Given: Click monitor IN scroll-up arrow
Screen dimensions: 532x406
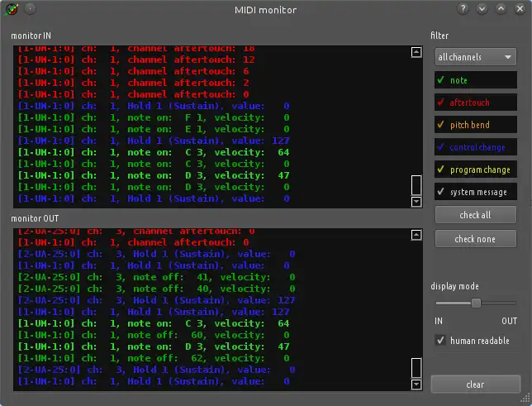Looking at the screenshot, I should click(x=416, y=52).
